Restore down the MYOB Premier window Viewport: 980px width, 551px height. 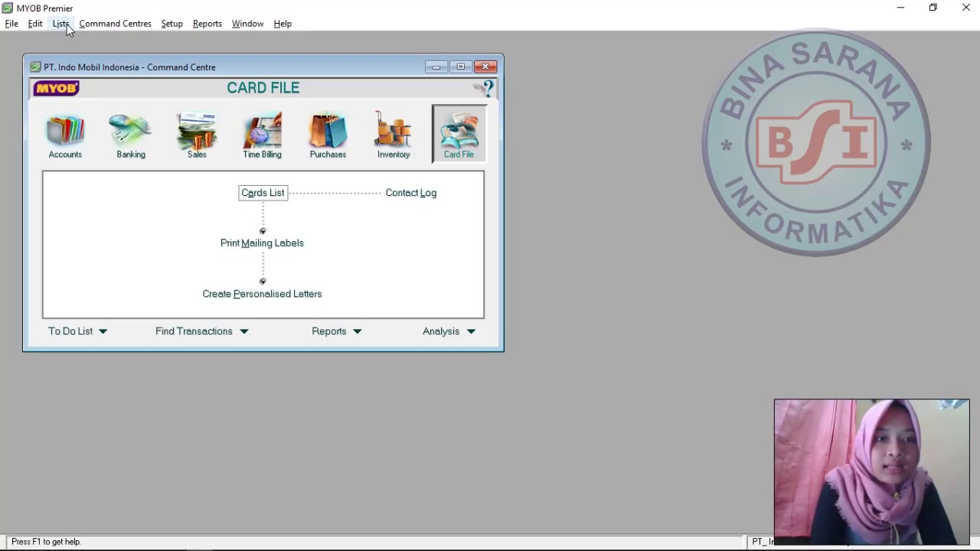point(933,8)
